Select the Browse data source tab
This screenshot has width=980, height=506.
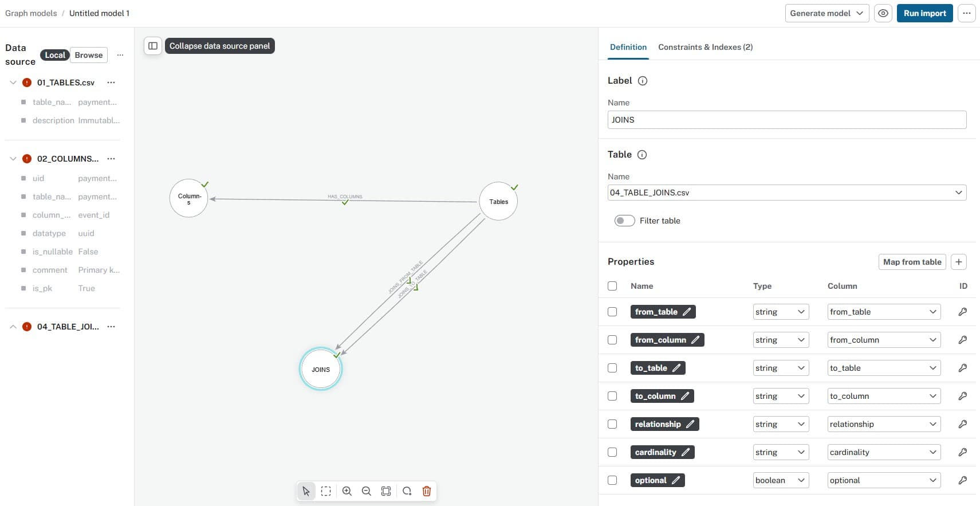pos(89,55)
